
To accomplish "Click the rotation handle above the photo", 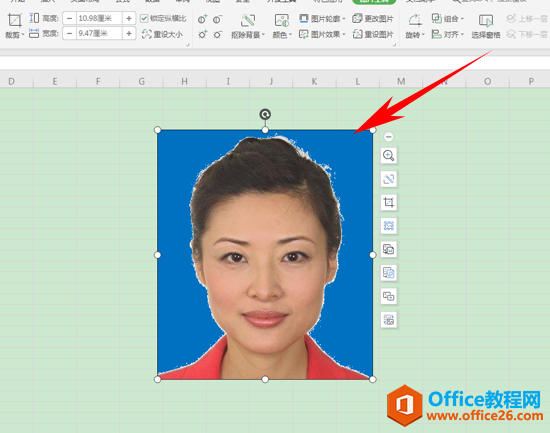I will 265,114.
